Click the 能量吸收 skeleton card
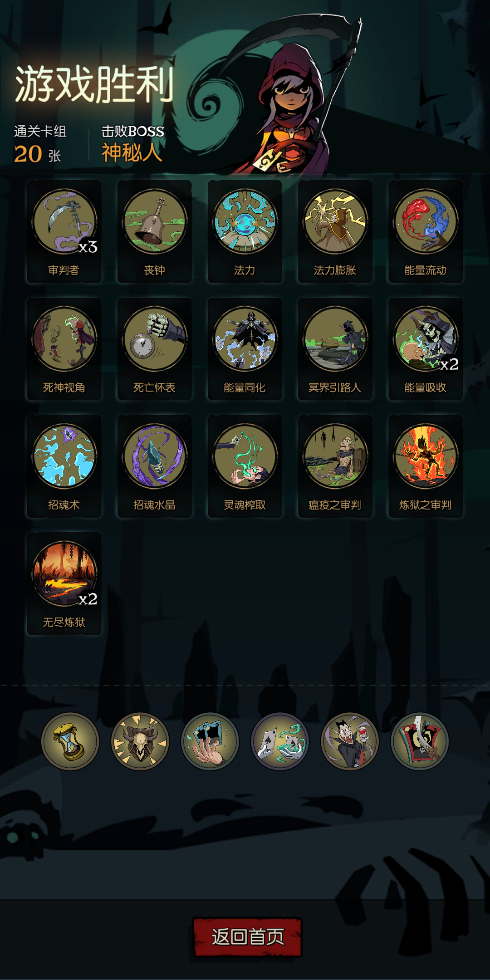Viewport: 490px width, 980px height. point(426,349)
